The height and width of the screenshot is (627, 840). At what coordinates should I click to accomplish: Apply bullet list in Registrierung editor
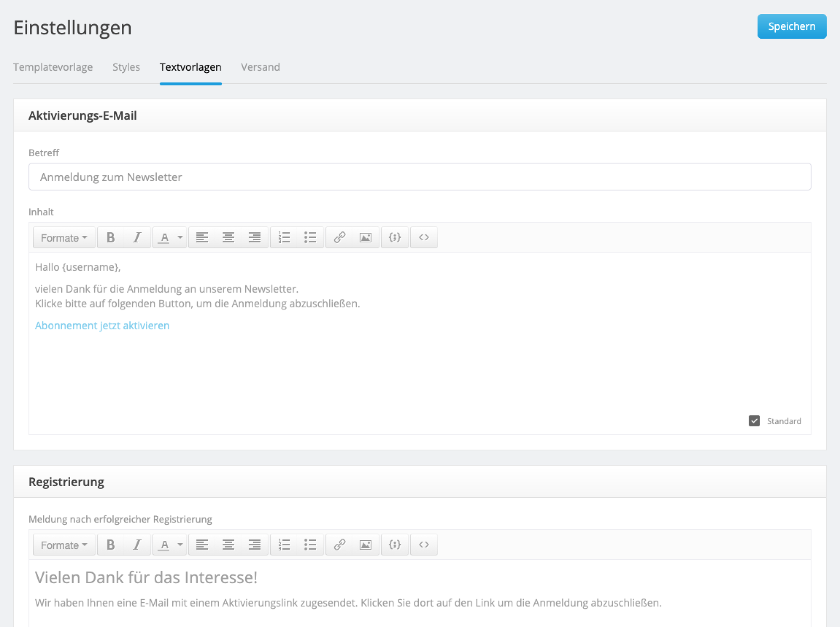(310, 545)
